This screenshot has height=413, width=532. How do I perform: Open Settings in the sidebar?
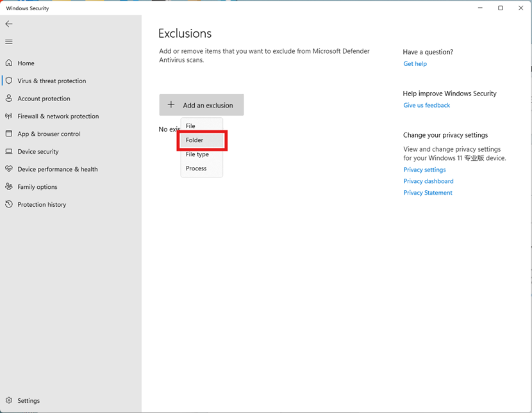(71, 400)
